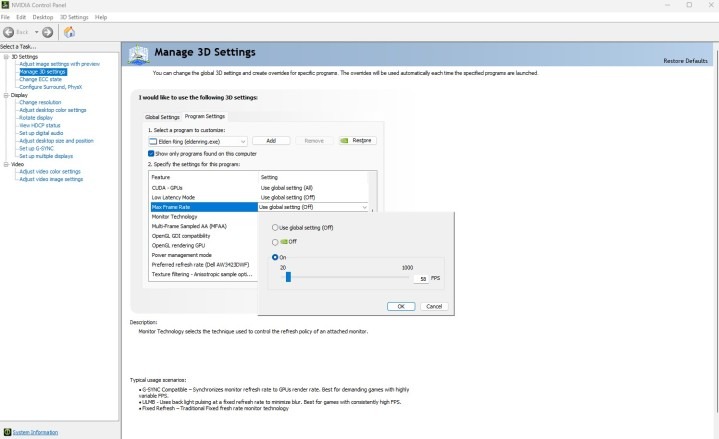Click the Forward arrow toolbar icon
Image resolution: width=719 pixels, height=439 pixels.
coord(47,32)
